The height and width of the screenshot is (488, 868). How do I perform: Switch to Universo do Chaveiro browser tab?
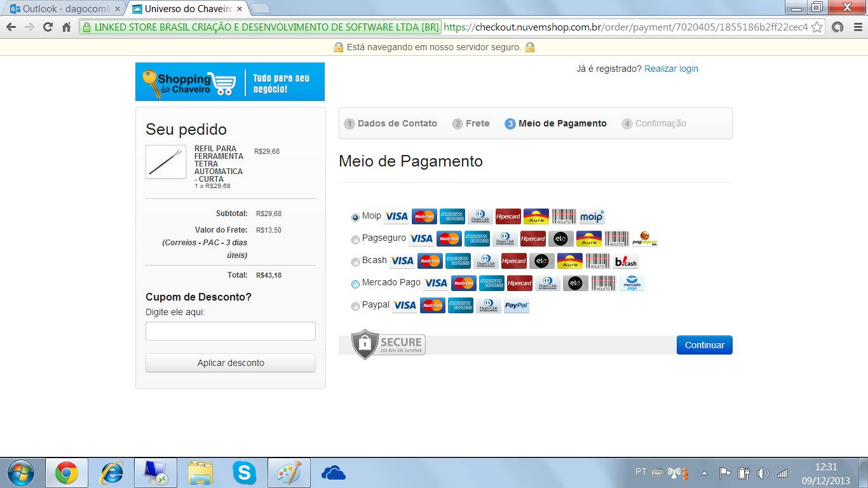pyautogui.click(x=187, y=9)
